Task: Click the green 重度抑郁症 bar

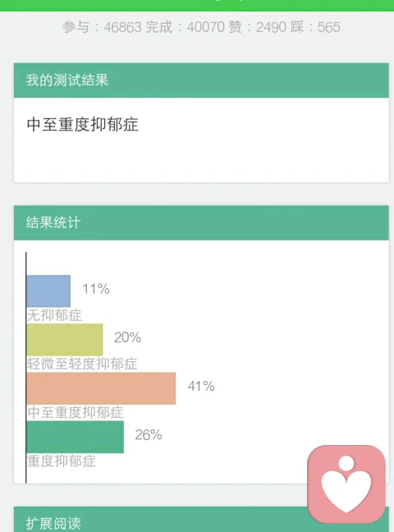Action: tap(75, 437)
